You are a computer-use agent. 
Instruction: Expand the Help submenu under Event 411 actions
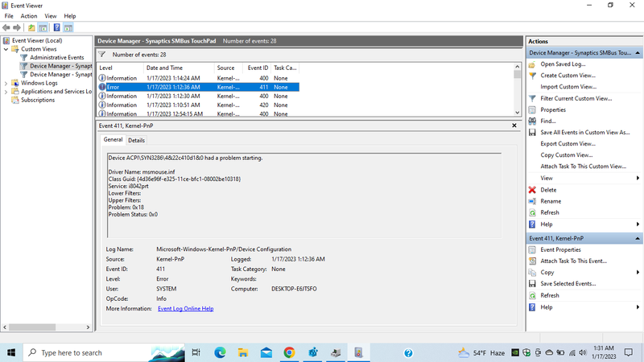click(638, 307)
